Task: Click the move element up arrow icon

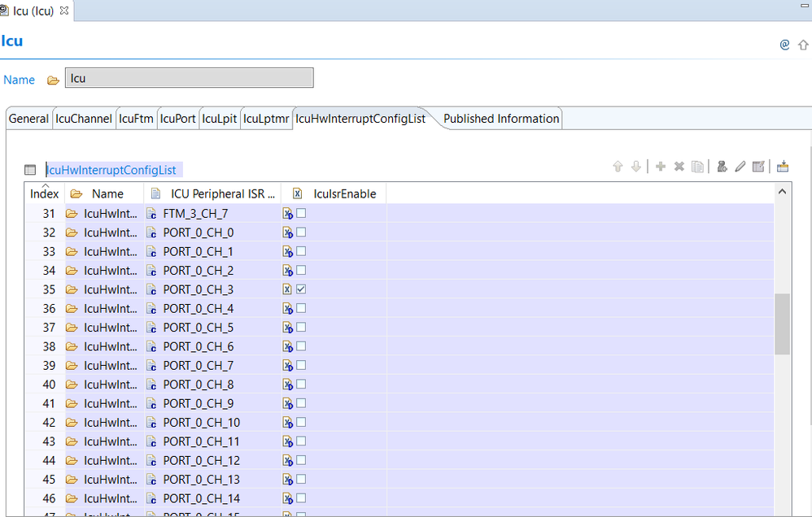Action: (x=618, y=167)
